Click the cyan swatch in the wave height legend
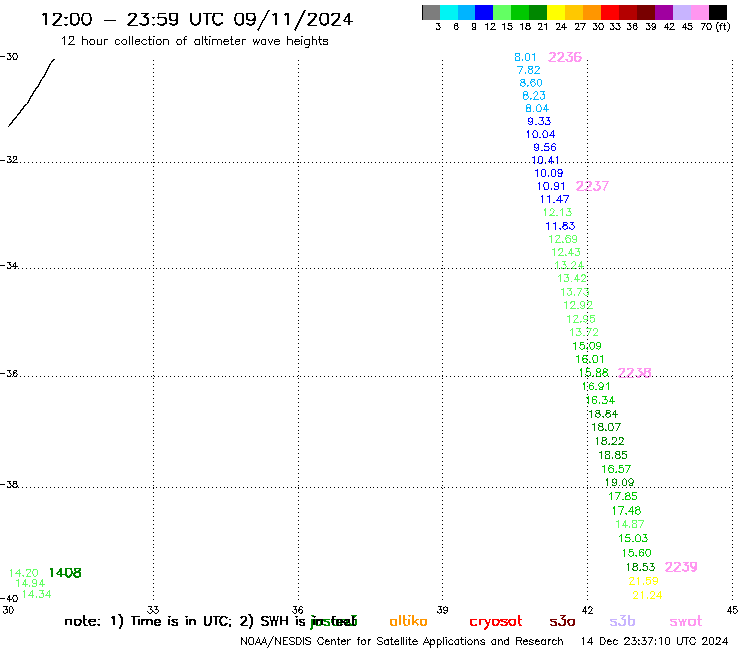 pos(449,12)
